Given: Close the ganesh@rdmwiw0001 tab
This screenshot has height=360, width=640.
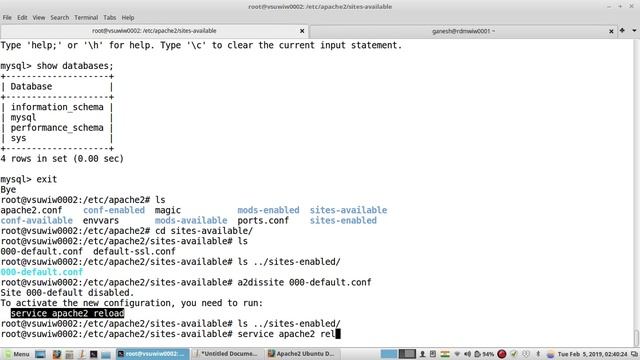Looking at the screenshot, I should click(x=611, y=31).
